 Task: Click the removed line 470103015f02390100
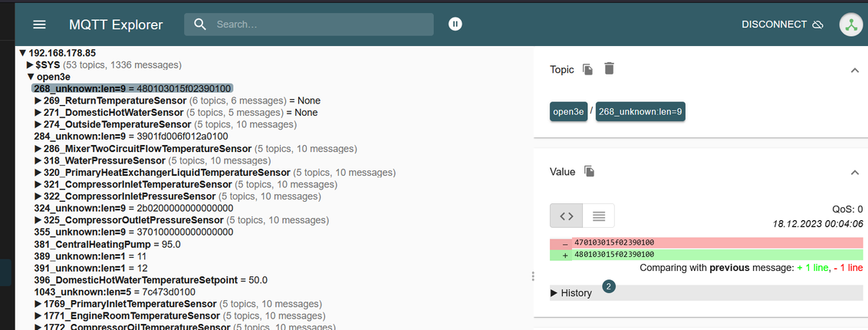coord(706,243)
